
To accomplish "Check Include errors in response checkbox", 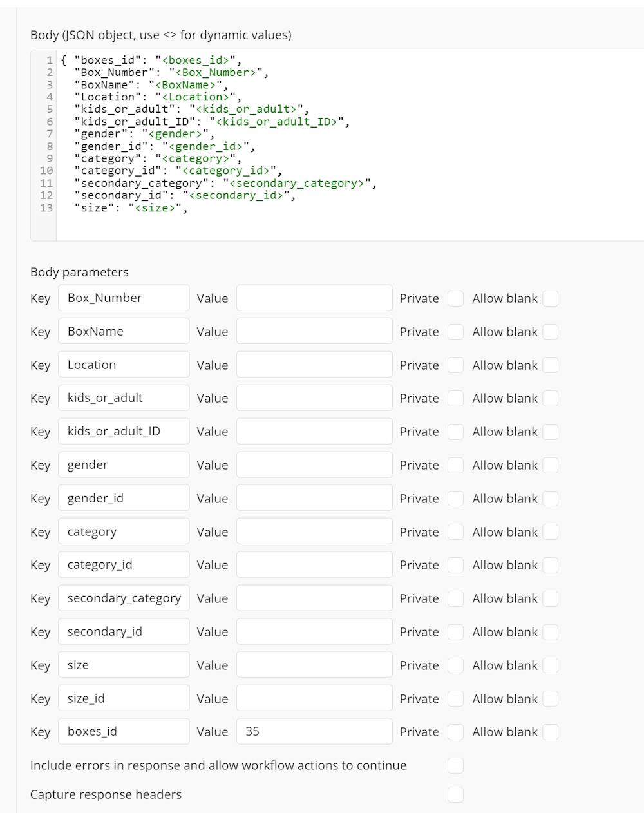I will coord(455,765).
